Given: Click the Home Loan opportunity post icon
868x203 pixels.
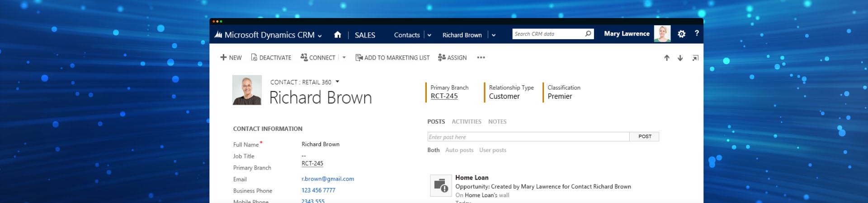Looking at the screenshot, I should [x=441, y=185].
